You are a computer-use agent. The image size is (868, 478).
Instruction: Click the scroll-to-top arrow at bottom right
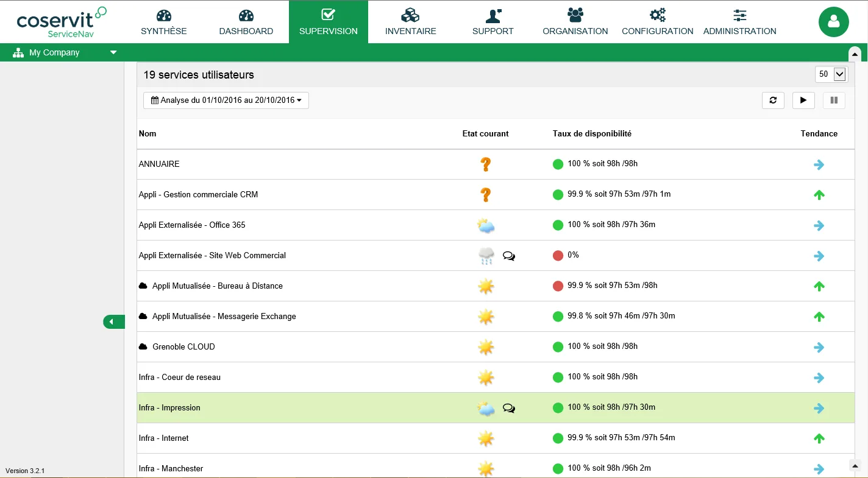coord(855,465)
